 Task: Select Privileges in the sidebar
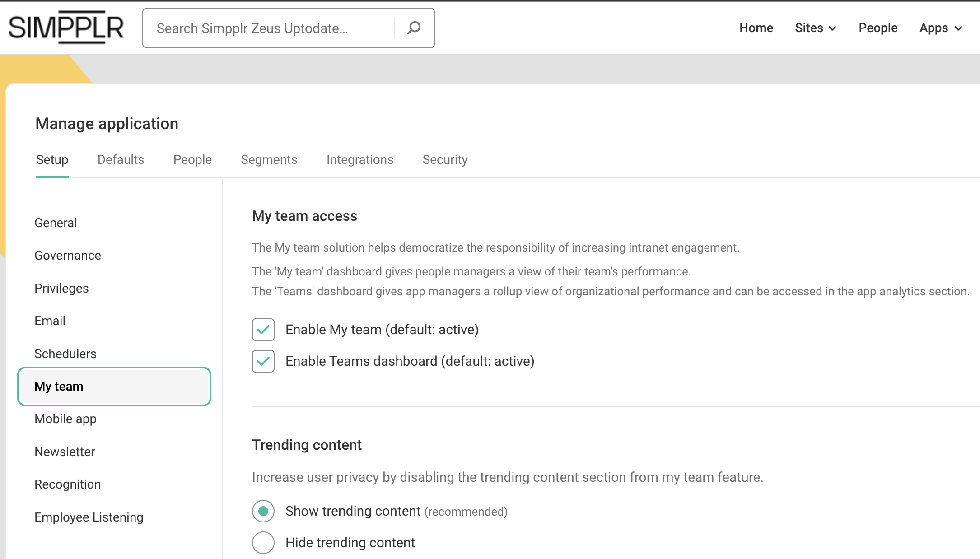click(x=61, y=288)
